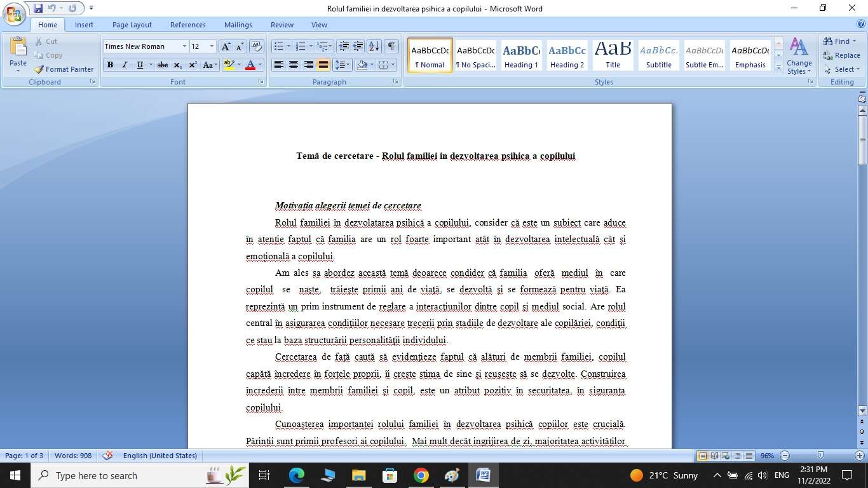Viewport: 868px width, 488px height.
Task: Open the References tab
Action: click(187, 25)
